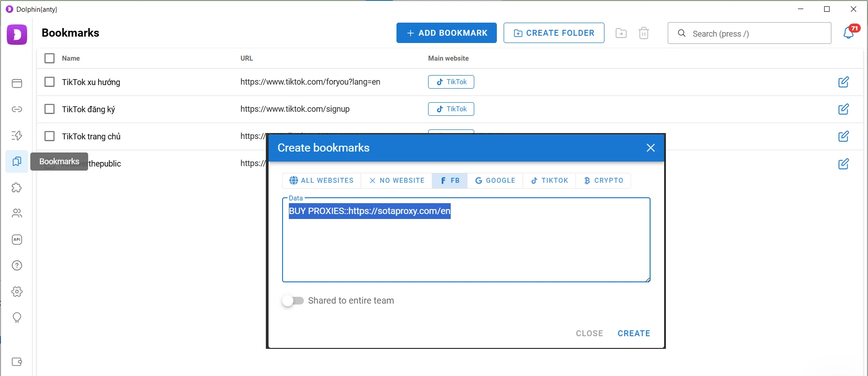
Task: Click the Dolphin Anty logo in the sidebar
Action: click(17, 34)
